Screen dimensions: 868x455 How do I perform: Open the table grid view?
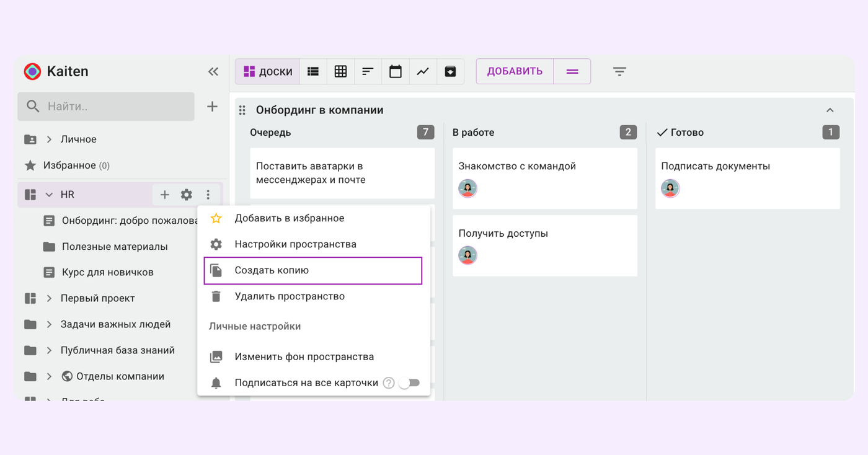(340, 72)
